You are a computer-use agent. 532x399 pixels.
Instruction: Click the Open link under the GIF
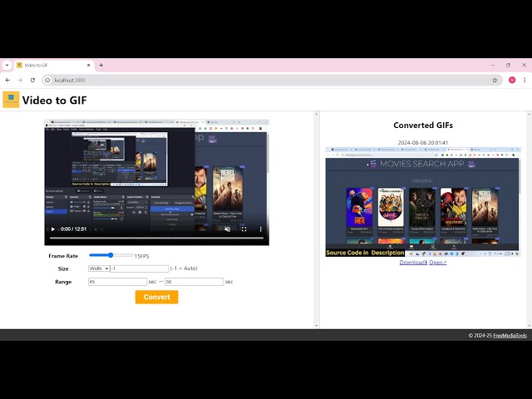point(437,262)
